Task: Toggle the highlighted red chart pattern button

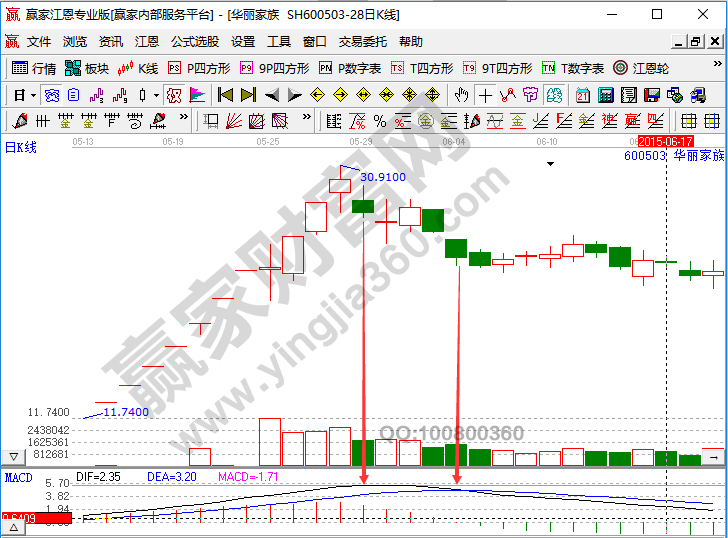Action: click(174, 95)
